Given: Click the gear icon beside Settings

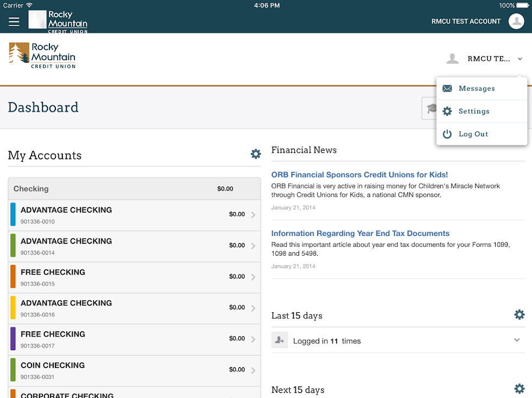Looking at the screenshot, I should click(447, 111).
